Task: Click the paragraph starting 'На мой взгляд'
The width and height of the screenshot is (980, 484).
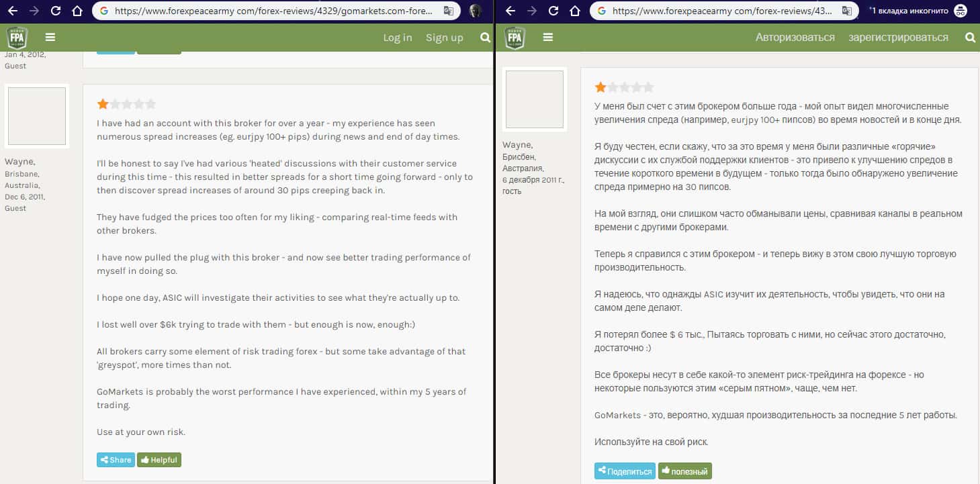Action: (x=778, y=220)
